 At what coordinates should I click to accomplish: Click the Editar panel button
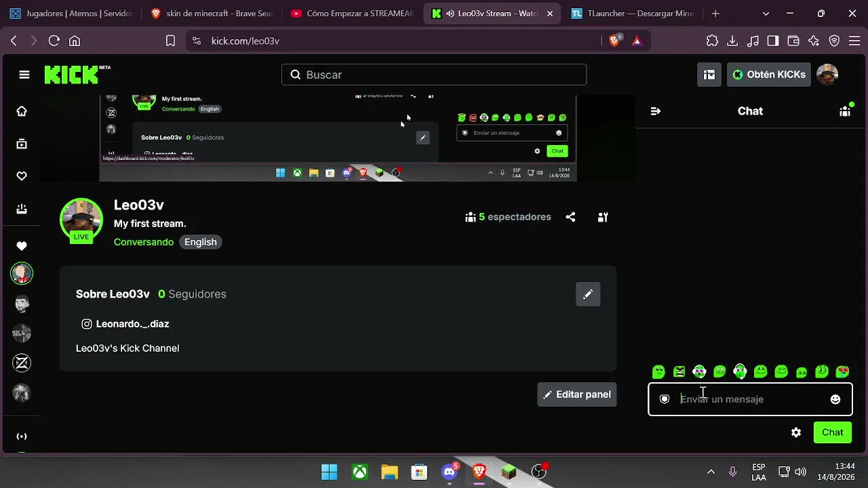pyautogui.click(x=577, y=394)
